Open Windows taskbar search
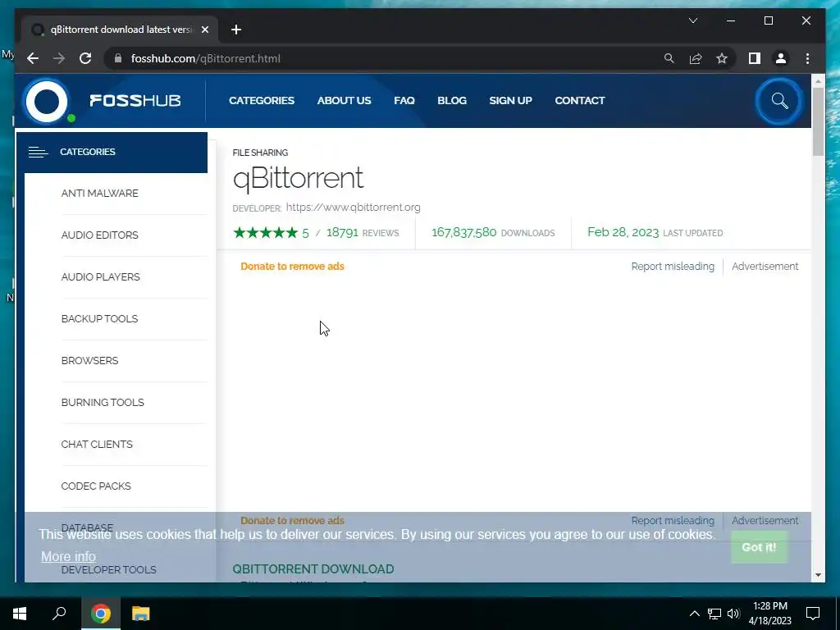The height and width of the screenshot is (630, 840). [x=59, y=614]
